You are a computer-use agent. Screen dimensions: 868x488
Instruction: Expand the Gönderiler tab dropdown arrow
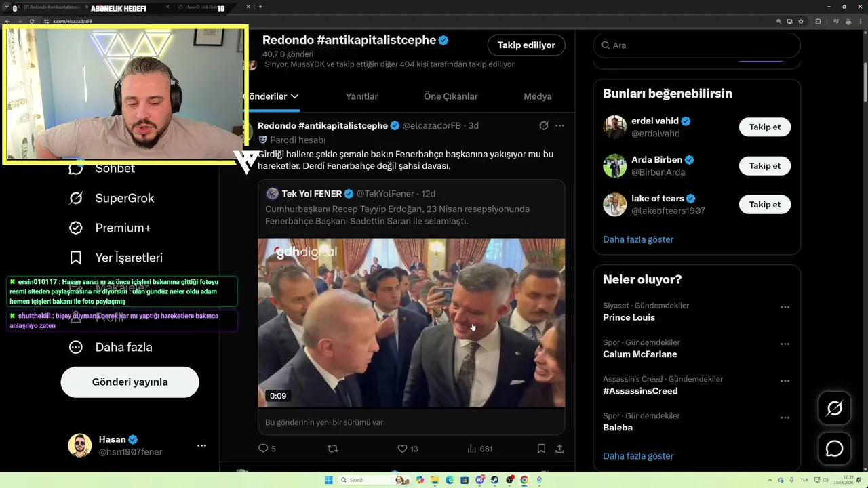pos(294,96)
